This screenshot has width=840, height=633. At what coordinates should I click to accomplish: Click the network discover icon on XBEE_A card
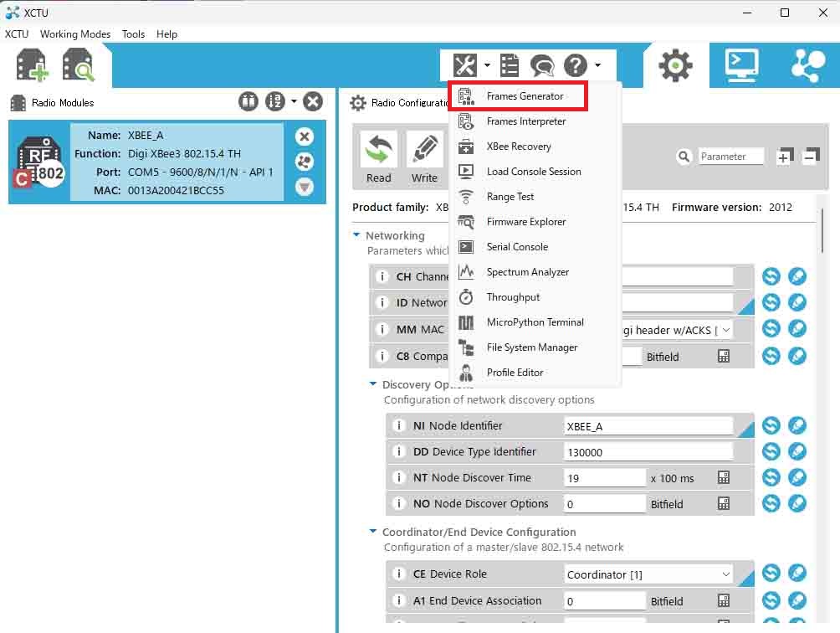305,162
